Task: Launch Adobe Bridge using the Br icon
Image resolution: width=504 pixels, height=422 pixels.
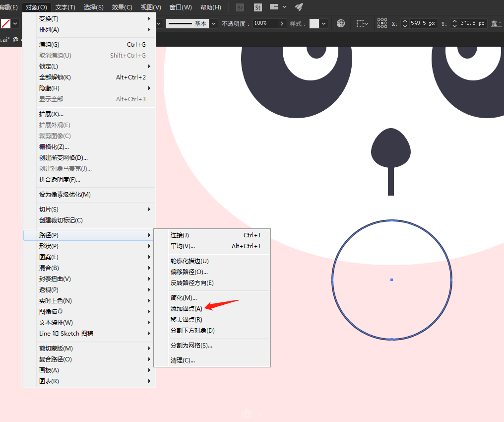Action: 240,7
